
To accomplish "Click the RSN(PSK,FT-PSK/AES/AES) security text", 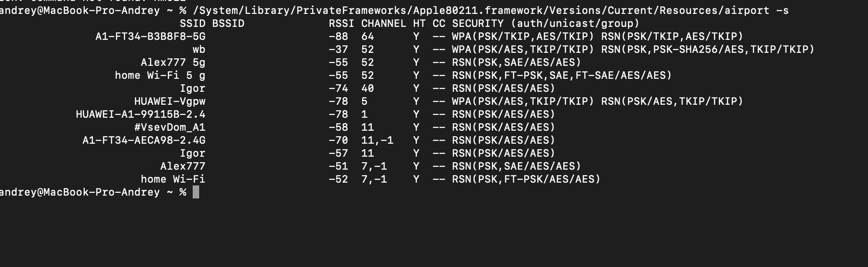I will coord(526,179).
